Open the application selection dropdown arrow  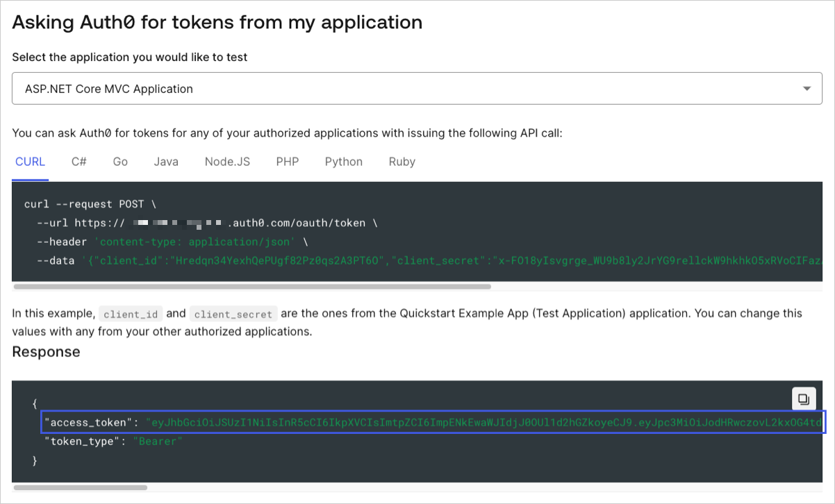pos(807,89)
